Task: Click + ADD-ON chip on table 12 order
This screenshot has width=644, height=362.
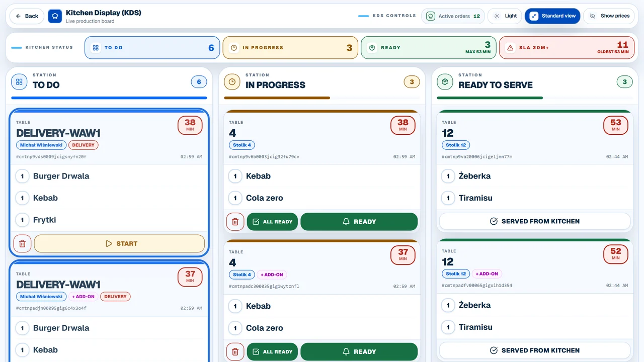Action: click(x=487, y=274)
